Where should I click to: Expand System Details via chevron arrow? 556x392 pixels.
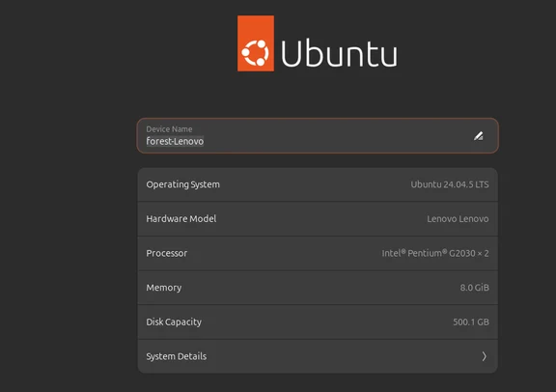coord(484,356)
